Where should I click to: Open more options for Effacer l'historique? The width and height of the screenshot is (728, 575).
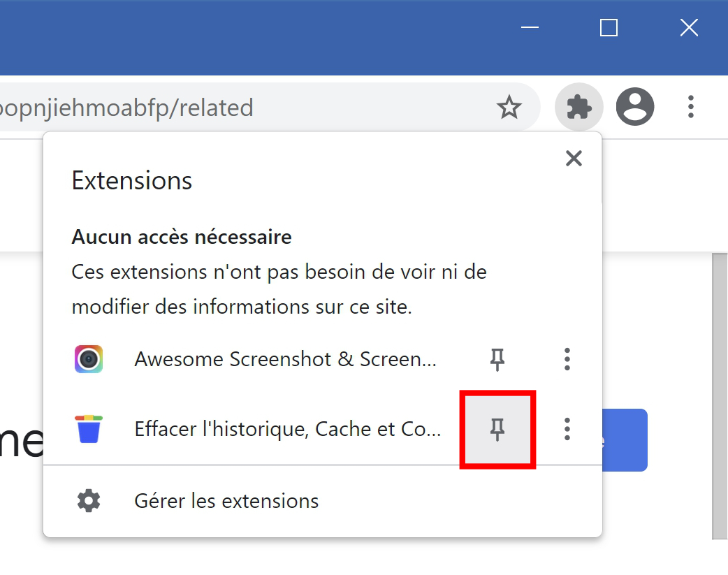click(x=567, y=429)
